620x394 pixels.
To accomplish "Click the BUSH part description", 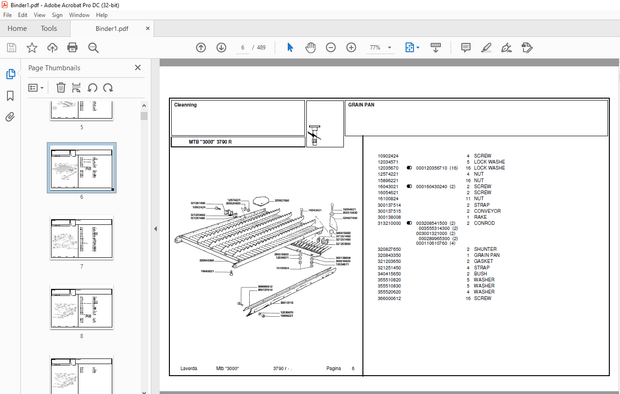I will point(480,274).
